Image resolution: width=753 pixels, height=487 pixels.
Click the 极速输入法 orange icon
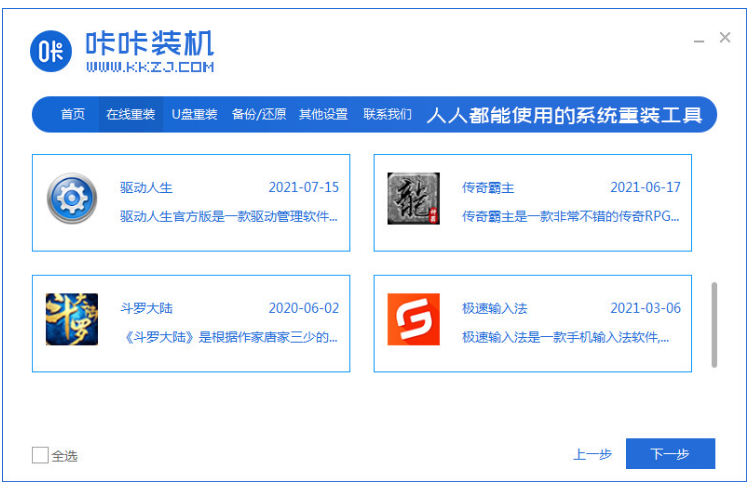[413, 320]
